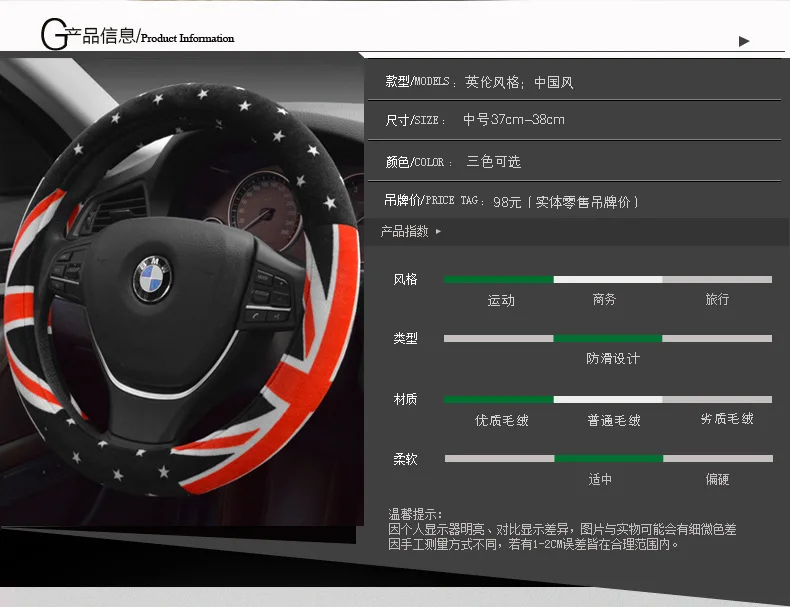Screen dimensions: 790x607
Task: Click the BMW logo on the steering wheel
Action: tap(152, 279)
